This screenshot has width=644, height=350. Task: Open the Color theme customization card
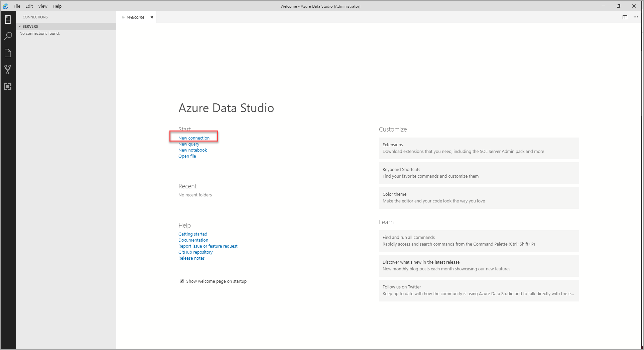[x=479, y=197]
